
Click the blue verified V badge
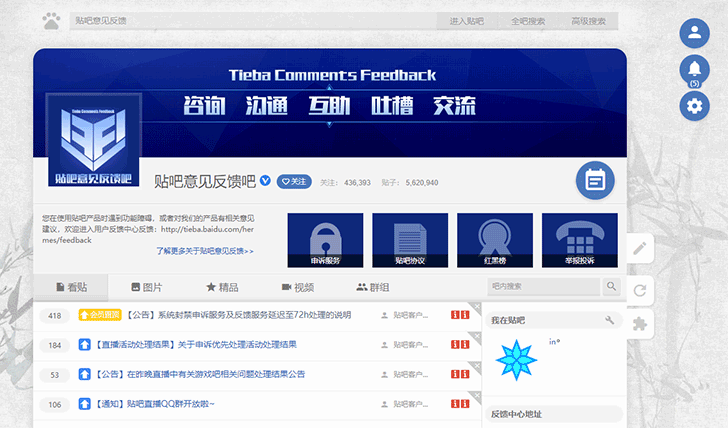coord(265,181)
